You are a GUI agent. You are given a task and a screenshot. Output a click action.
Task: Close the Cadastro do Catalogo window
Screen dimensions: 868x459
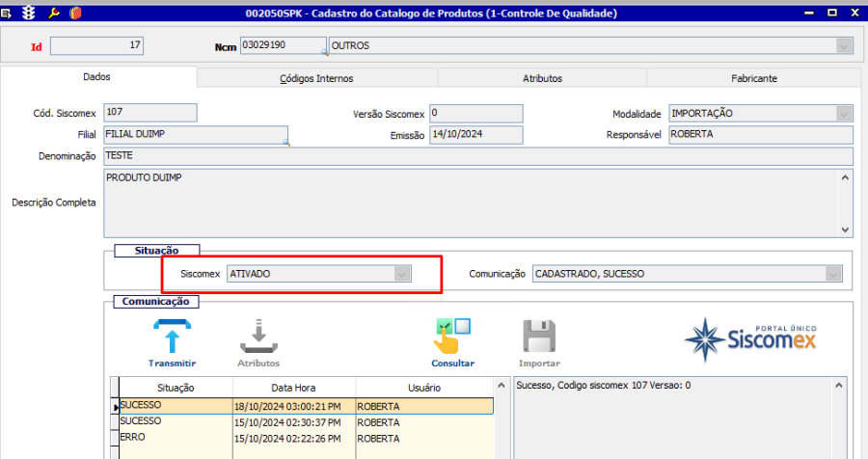[x=855, y=13]
